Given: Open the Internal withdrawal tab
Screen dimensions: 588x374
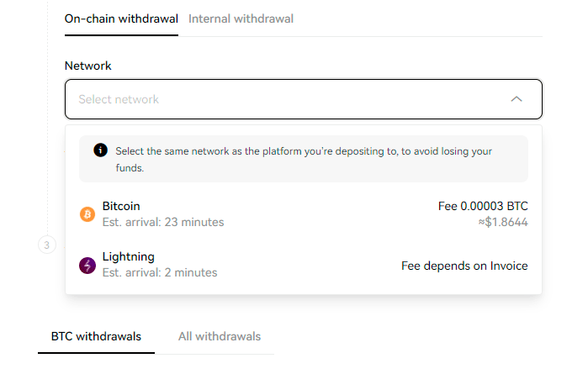Looking at the screenshot, I should (241, 18).
